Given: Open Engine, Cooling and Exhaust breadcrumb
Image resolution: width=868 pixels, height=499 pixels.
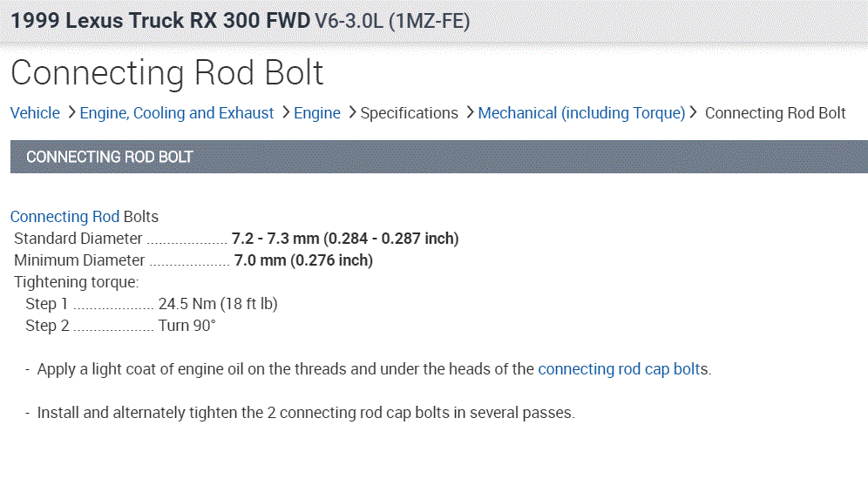Looking at the screenshot, I should (177, 113).
